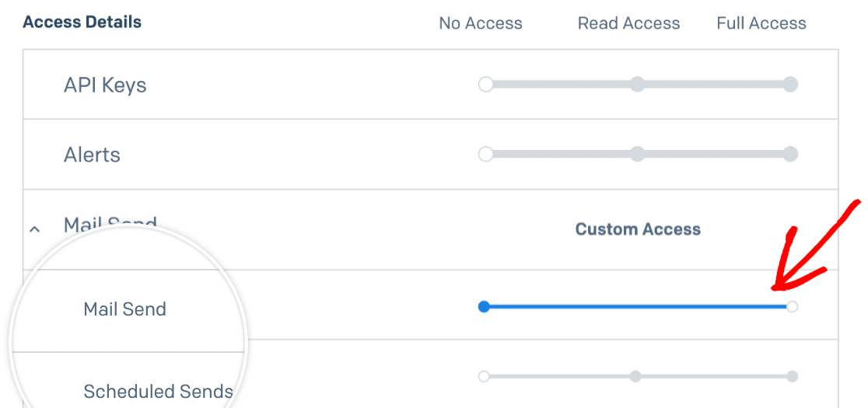Select the Scheduled Sends row label

[158, 392]
